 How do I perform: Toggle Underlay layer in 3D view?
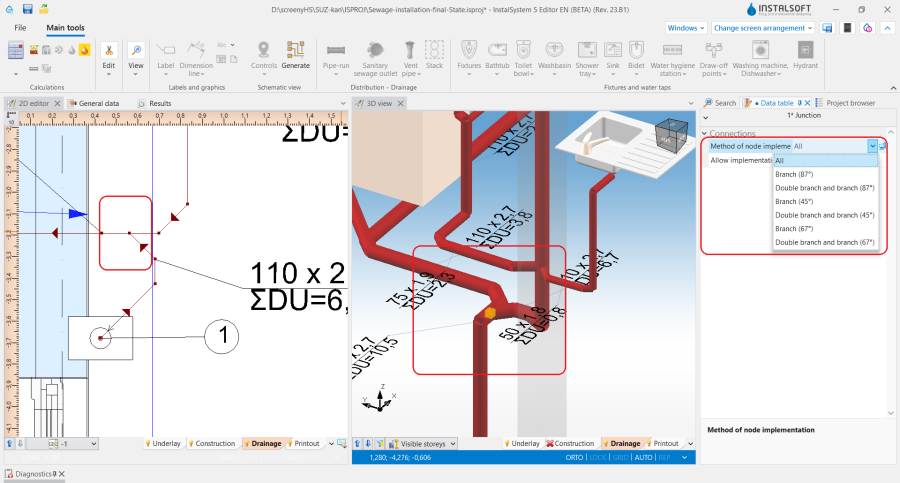click(522, 443)
